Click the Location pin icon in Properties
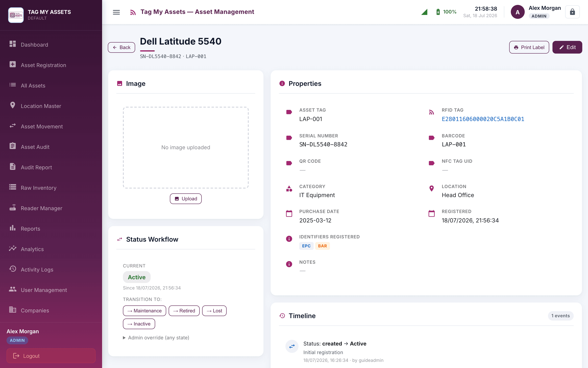 click(431, 189)
